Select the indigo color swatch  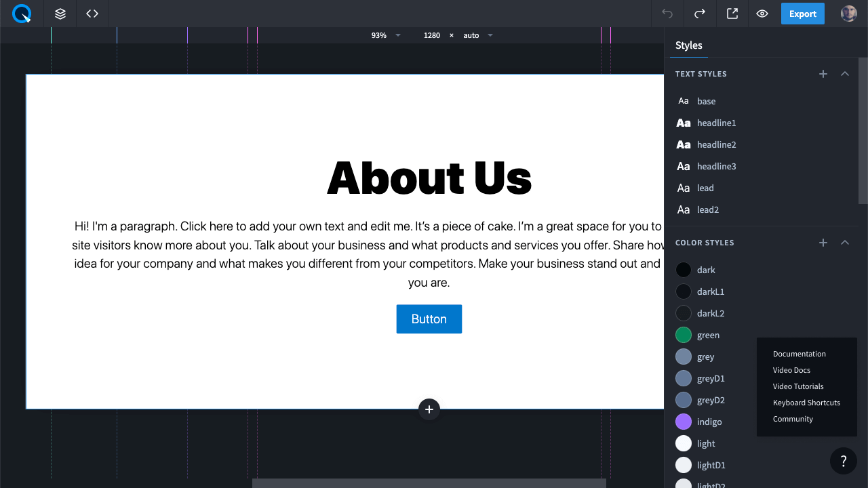point(684,422)
